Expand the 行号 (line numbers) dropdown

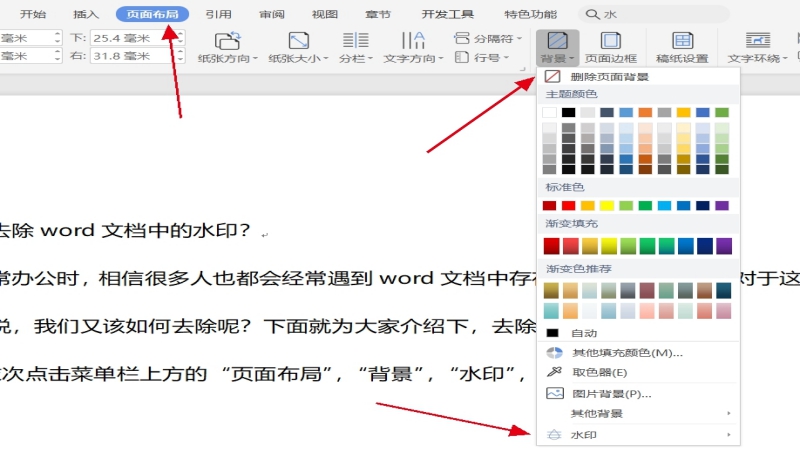pos(482,57)
